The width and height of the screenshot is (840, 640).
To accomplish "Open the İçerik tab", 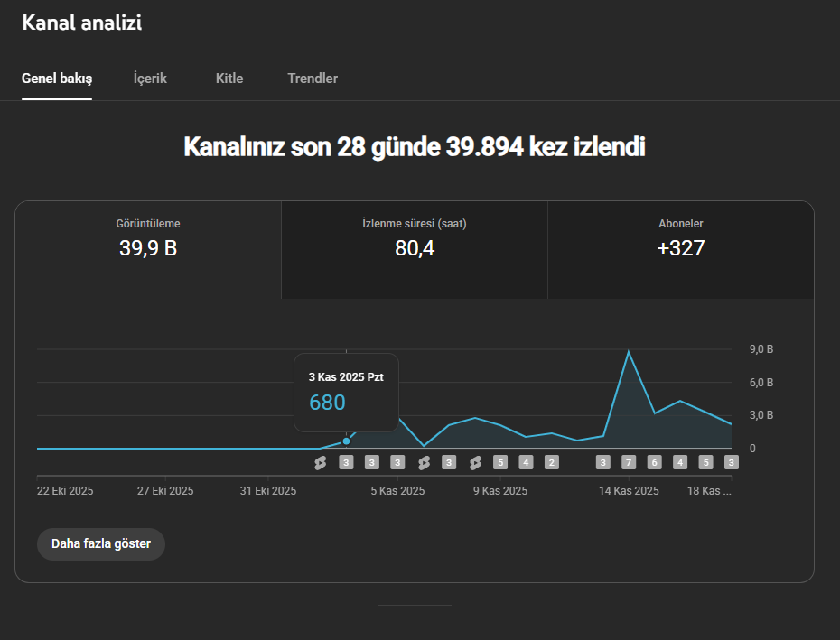I will click(150, 79).
